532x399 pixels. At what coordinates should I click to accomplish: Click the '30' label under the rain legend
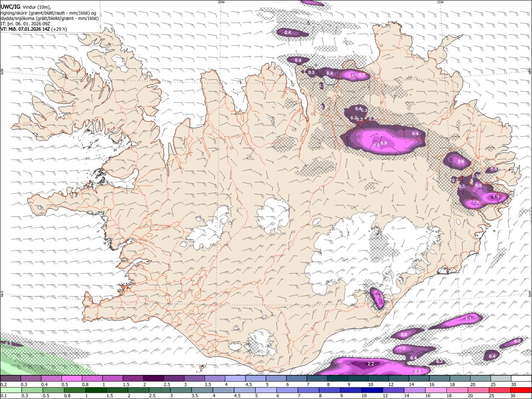(514, 396)
